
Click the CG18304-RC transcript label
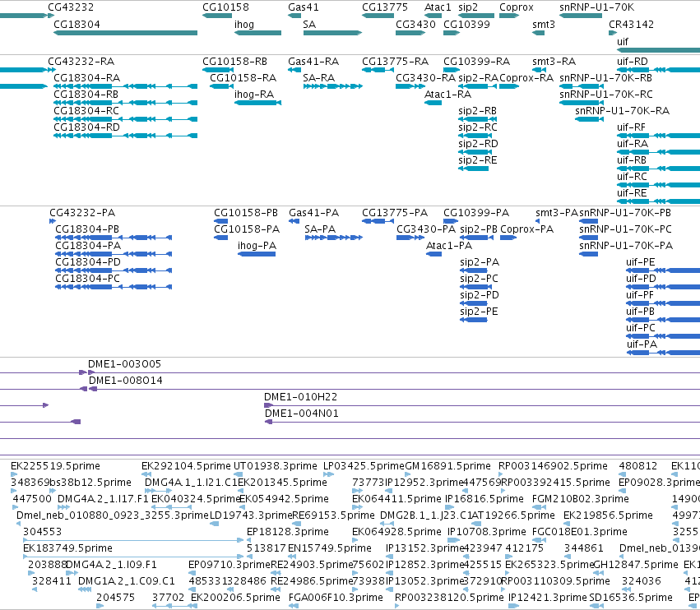click(86, 111)
